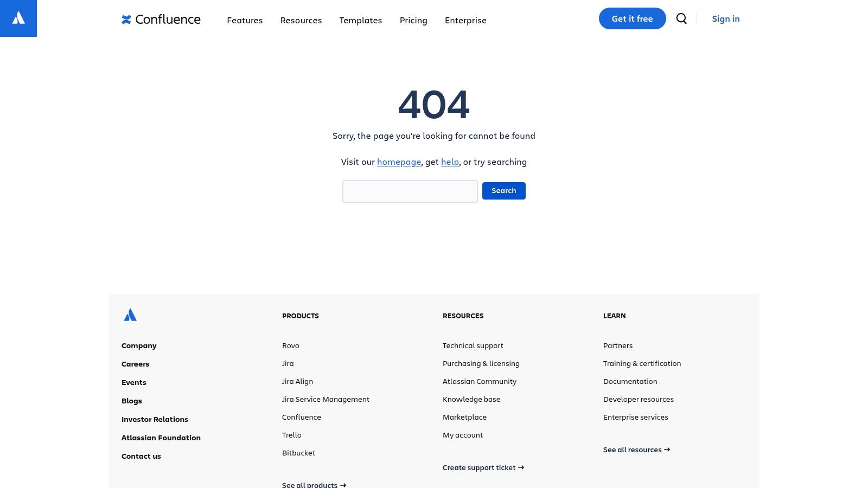Viewport: 868px width, 488px height.
Task: Open the Technical support link
Action: click(x=473, y=345)
